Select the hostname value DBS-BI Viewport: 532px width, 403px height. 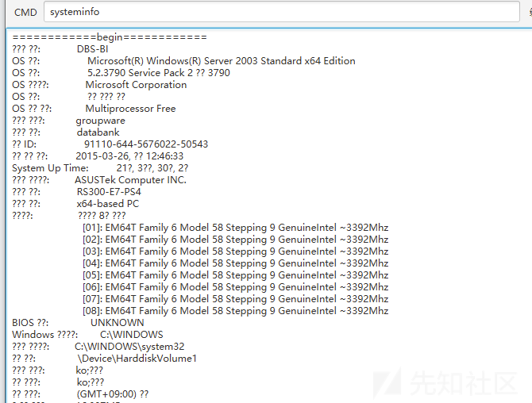92,49
